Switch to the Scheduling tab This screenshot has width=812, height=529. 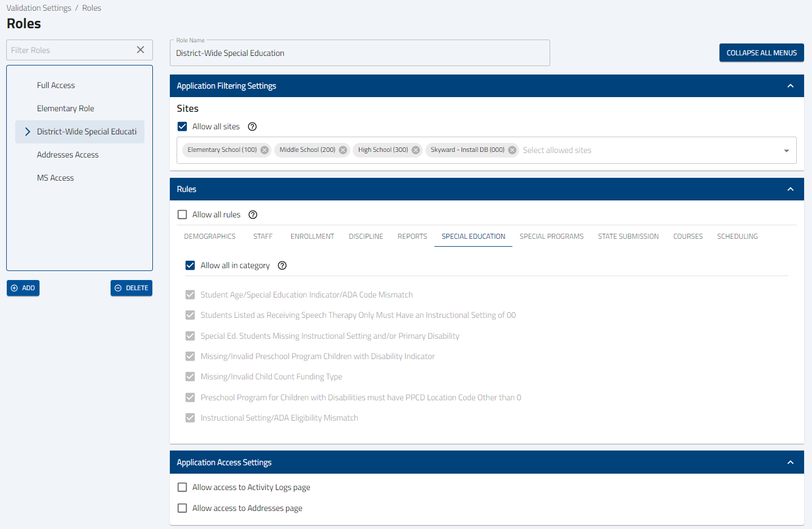[738, 237]
